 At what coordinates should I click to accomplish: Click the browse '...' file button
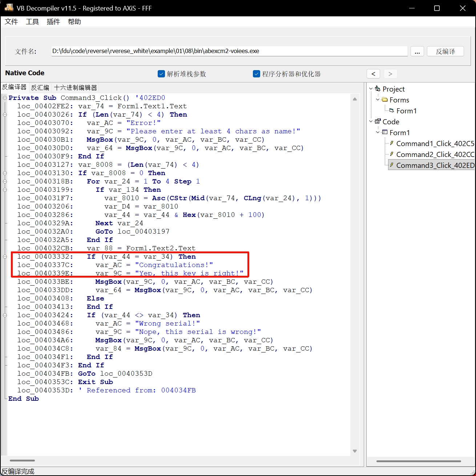[417, 51]
